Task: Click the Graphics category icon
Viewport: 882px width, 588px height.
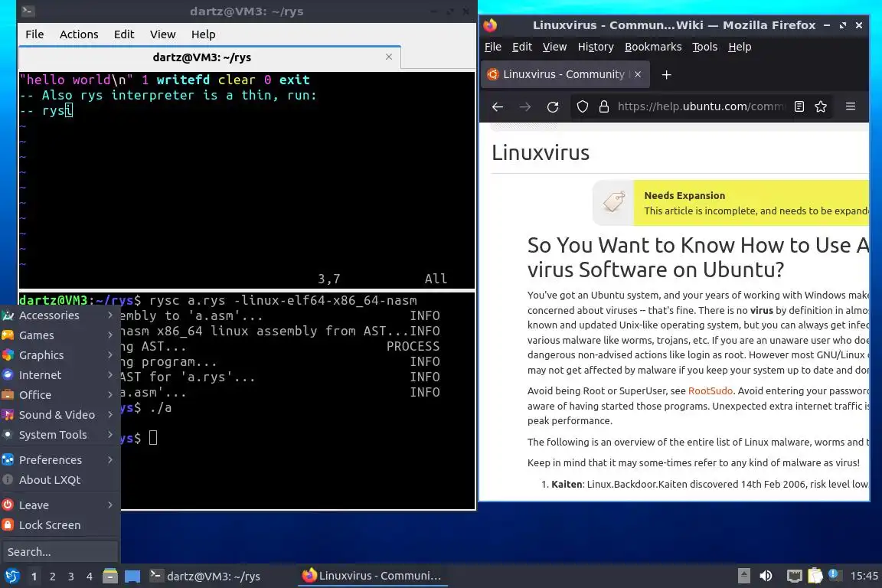Action: point(8,355)
